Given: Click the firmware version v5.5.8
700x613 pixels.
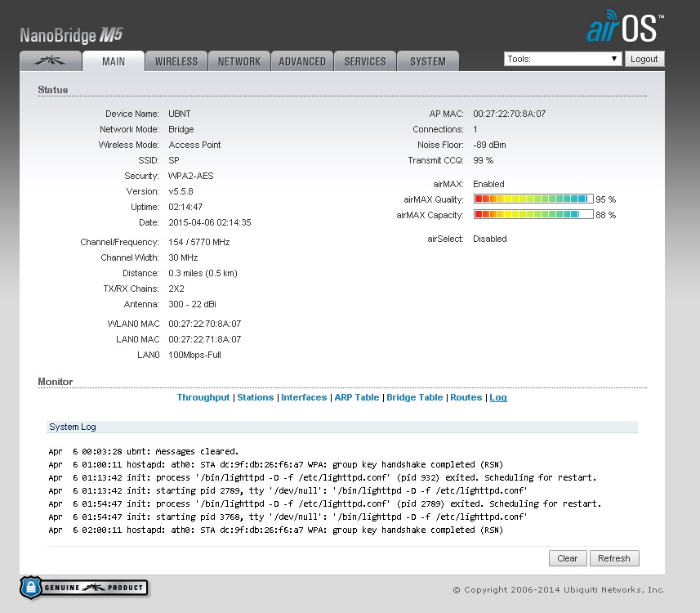Looking at the screenshot, I should pos(181,191).
